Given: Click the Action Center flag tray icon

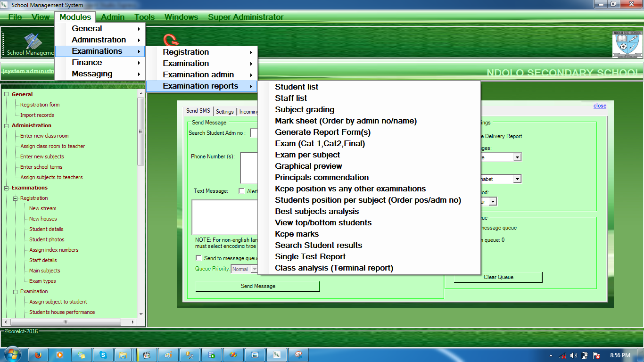Looking at the screenshot, I should (x=596, y=355).
